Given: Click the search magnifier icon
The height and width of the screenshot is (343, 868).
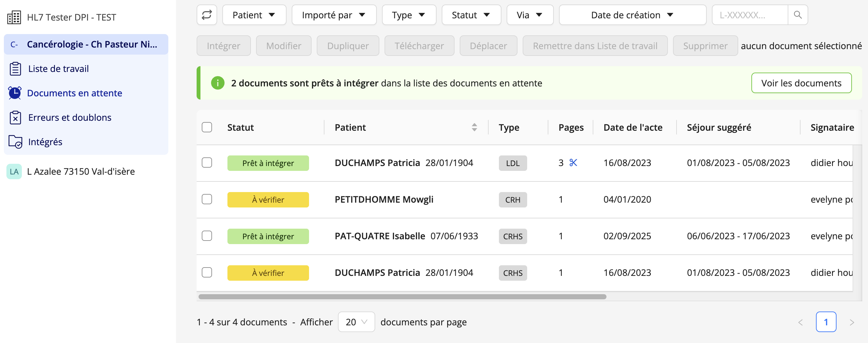Looking at the screenshot, I should pos(797,15).
